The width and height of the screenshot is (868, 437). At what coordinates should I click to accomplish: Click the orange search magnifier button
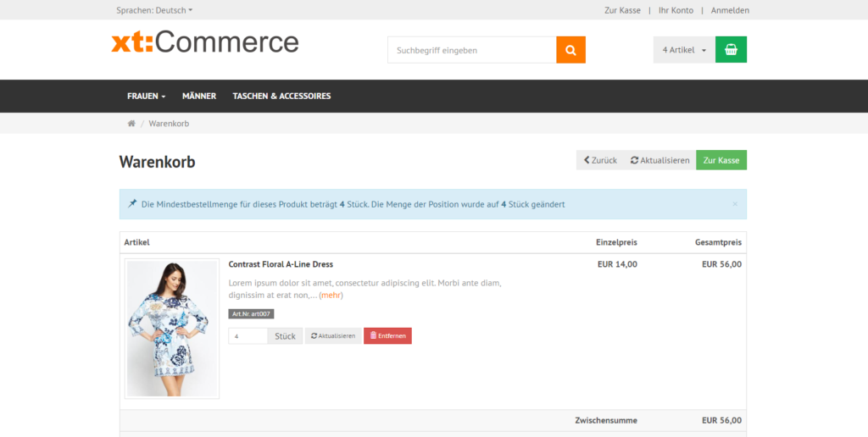(570, 50)
